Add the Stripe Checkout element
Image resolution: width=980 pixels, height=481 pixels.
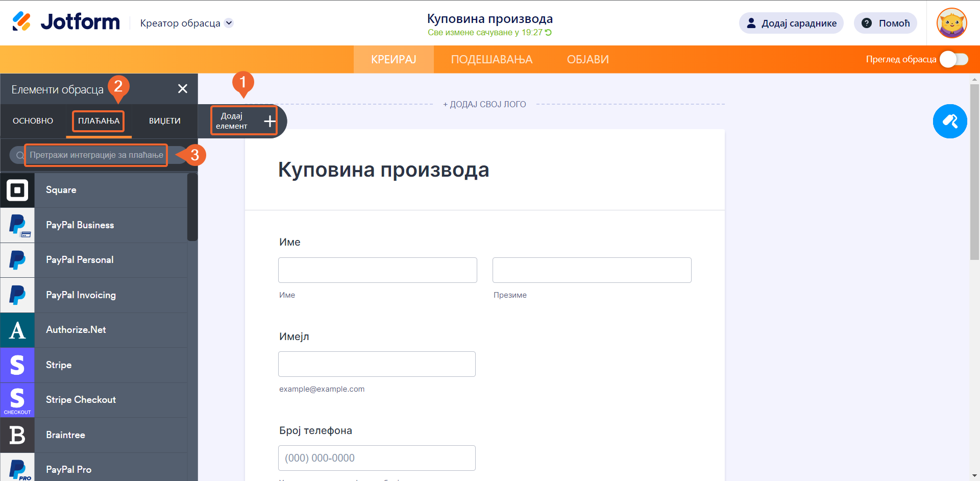pos(94,400)
